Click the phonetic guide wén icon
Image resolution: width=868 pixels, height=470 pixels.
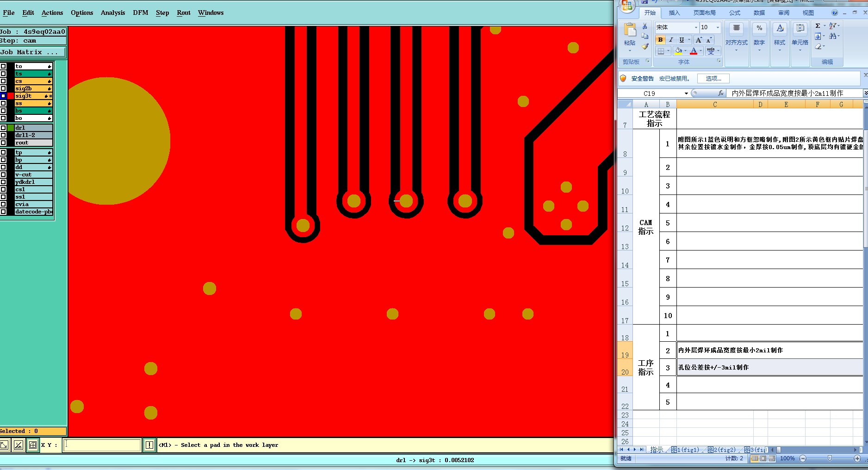(711, 51)
